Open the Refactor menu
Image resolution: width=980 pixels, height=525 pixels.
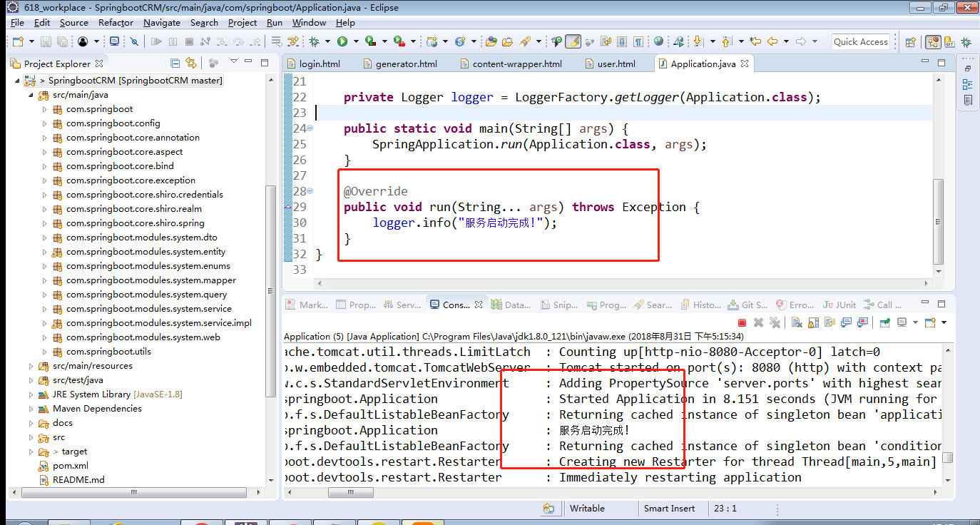click(116, 22)
